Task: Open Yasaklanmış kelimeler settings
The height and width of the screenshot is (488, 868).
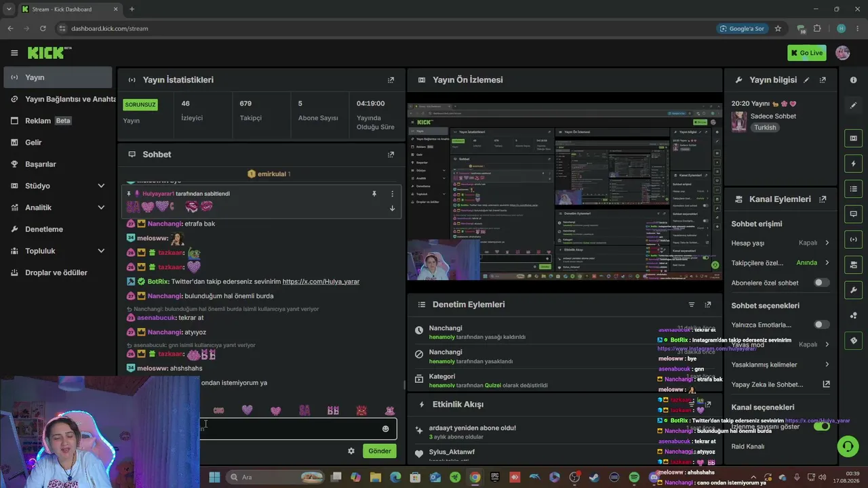Action: pos(780,365)
